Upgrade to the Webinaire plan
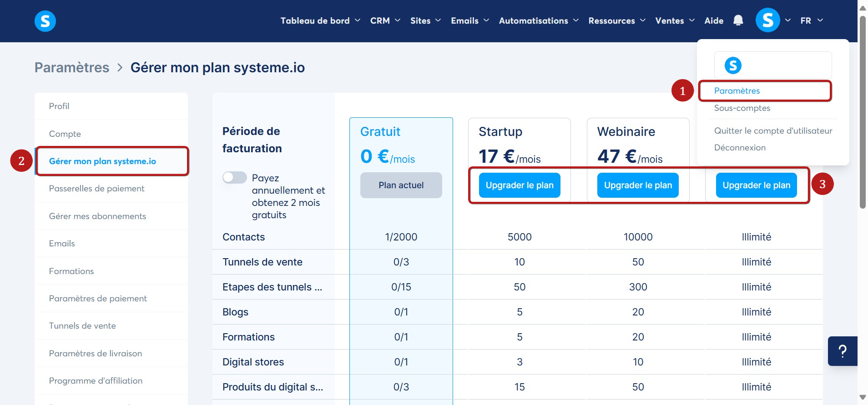 638,185
